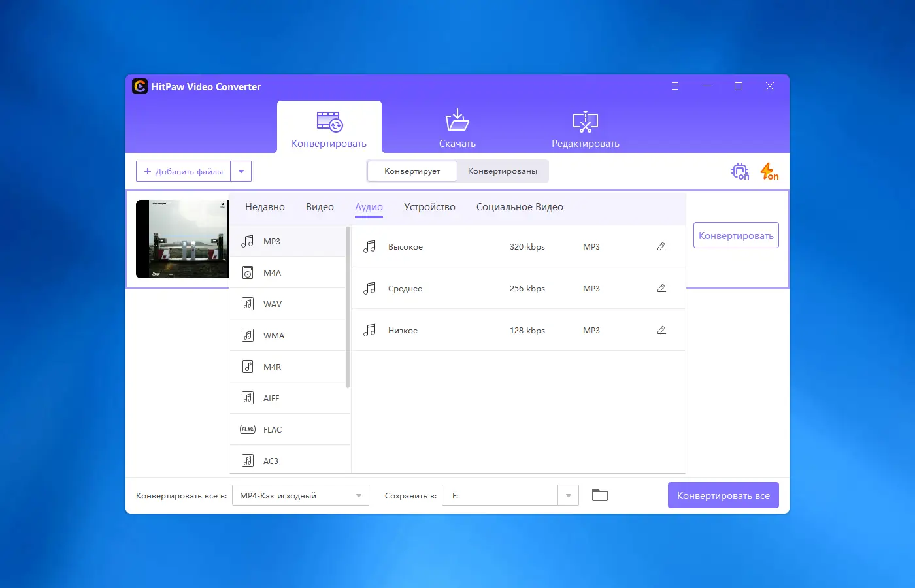Click the 128 kbps bitrate value
This screenshot has height=588, width=915.
(527, 330)
